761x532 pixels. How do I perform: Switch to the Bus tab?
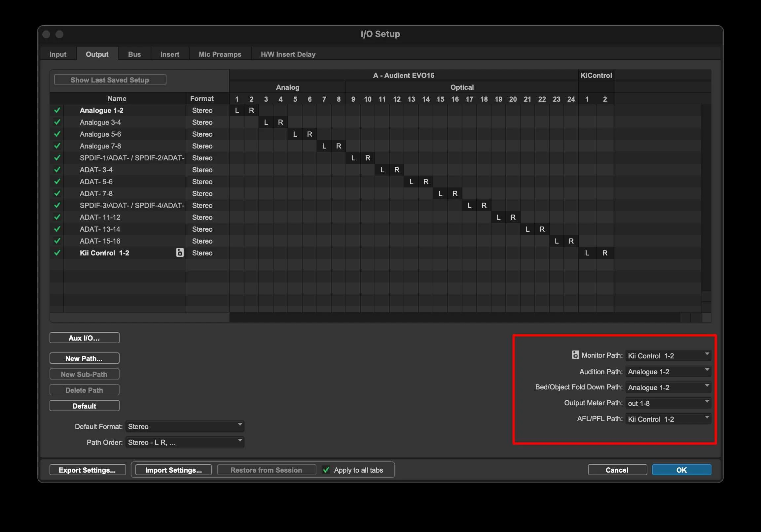click(134, 54)
